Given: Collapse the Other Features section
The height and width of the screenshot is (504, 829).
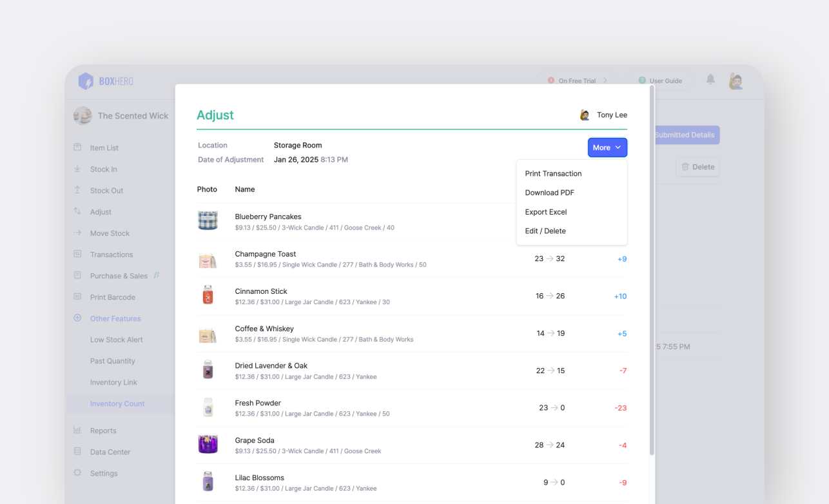Looking at the screenshot, I should coord(77,318).
